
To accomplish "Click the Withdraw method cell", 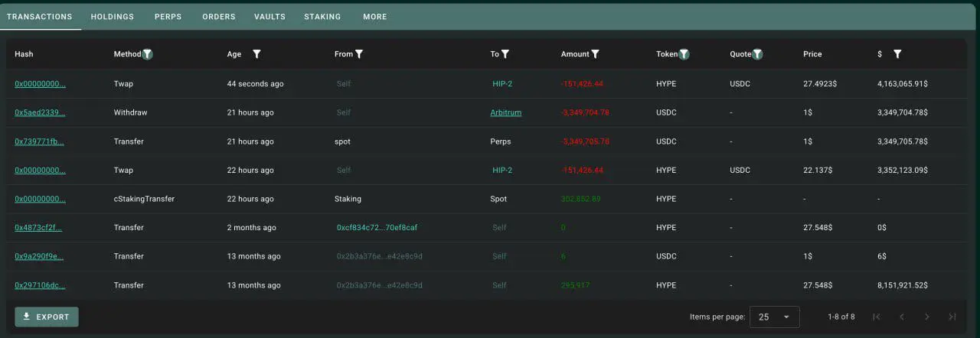I will click(x=130, y=112).
